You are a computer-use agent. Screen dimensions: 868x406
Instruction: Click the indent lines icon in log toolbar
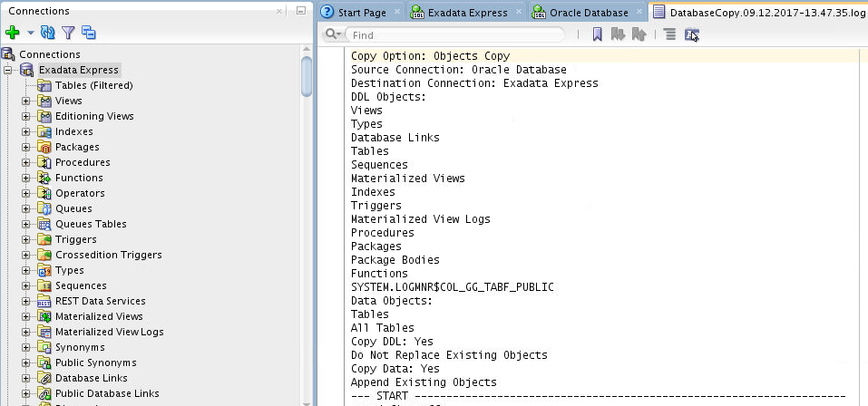click(669, 34)
